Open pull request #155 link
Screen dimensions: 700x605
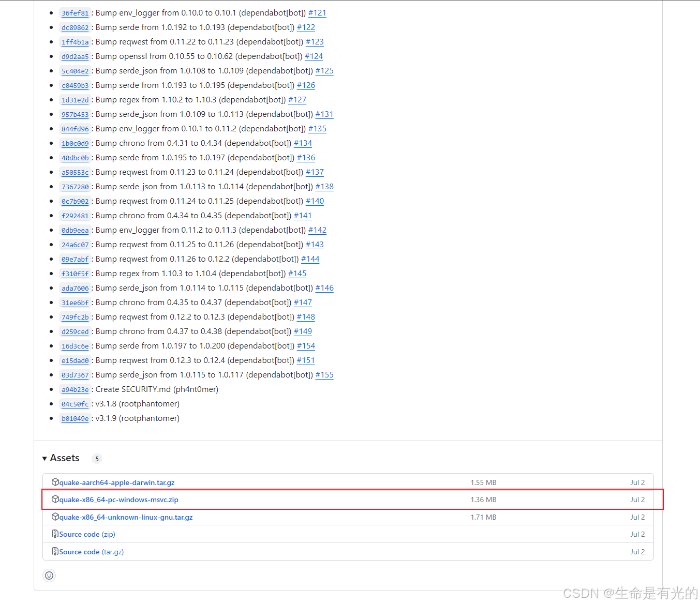pyautogui.click(x=324, y=375)
